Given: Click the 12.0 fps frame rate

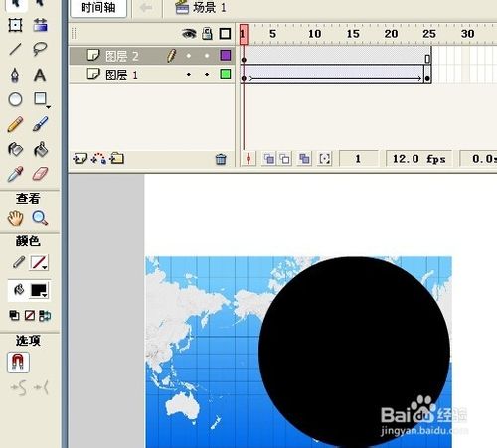Looking at the screenshot, I should coord(418,159).
